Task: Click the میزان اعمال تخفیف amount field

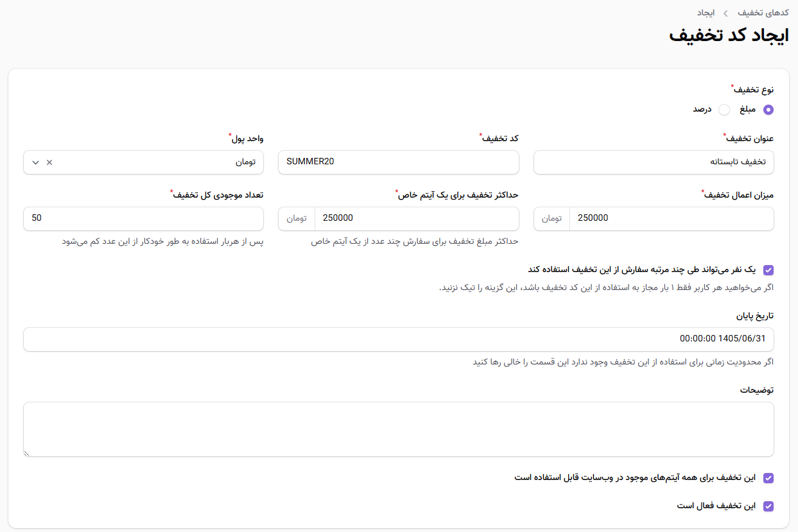Action: pyautogui.click(x=672, y=218)
